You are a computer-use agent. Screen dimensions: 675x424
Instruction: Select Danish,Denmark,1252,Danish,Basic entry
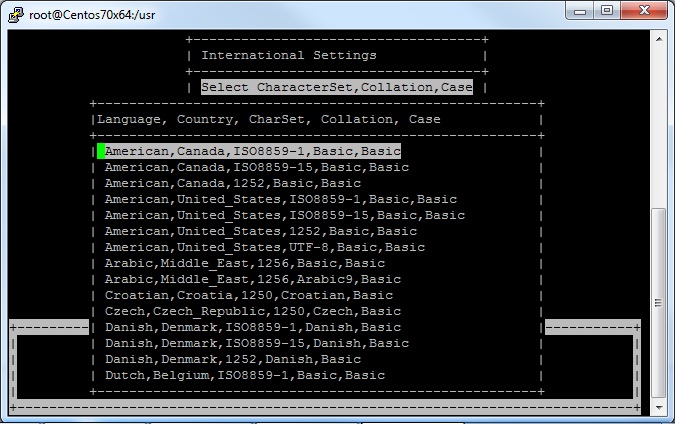(x=232, y=360)
